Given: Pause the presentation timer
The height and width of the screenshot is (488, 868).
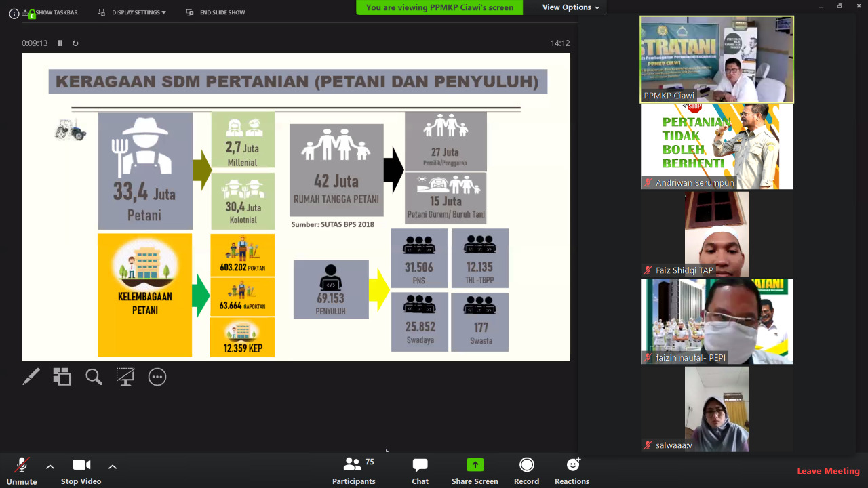Looking at the screenshot, I should pyautogui.click(x=60, y=43).
